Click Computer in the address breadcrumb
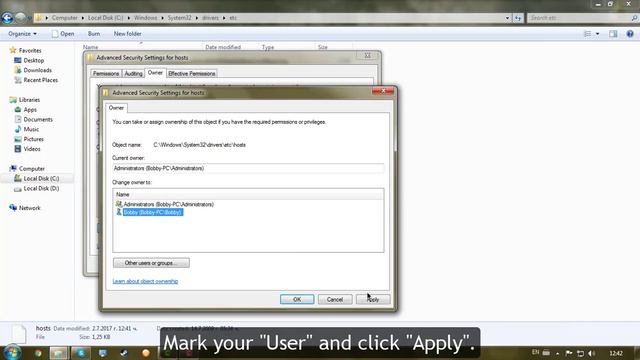This screenshot has width=640, height=360. [x=64, y=18]
